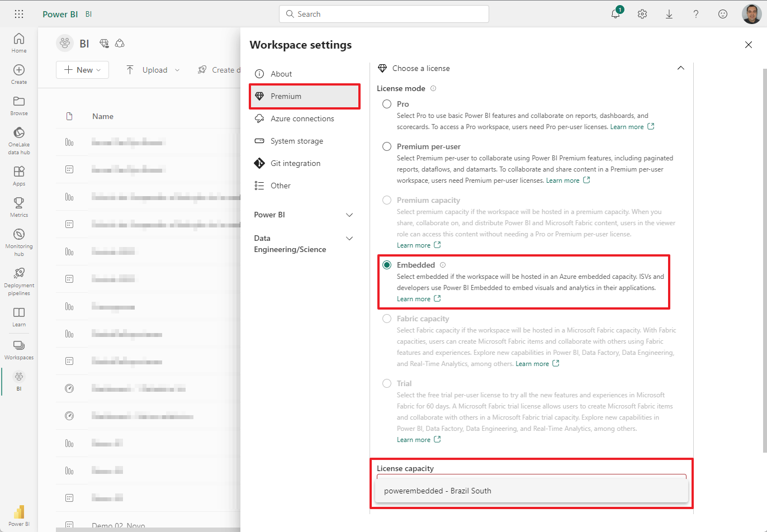
Task: Open the notifications bell icon
Action: 616,14
